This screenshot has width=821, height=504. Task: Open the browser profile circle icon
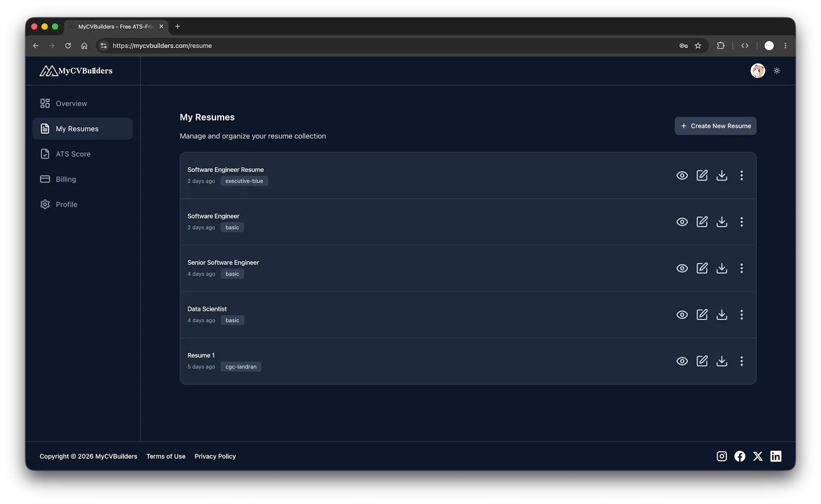(769, 46)
